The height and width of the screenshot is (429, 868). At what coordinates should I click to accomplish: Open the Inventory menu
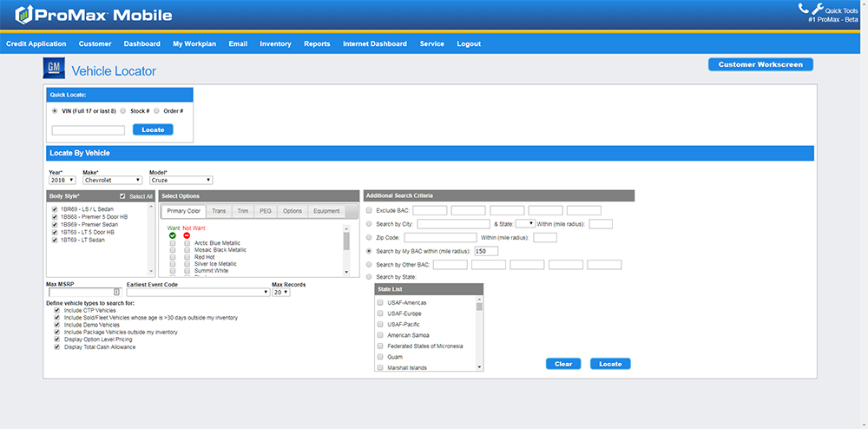[275, 43]
